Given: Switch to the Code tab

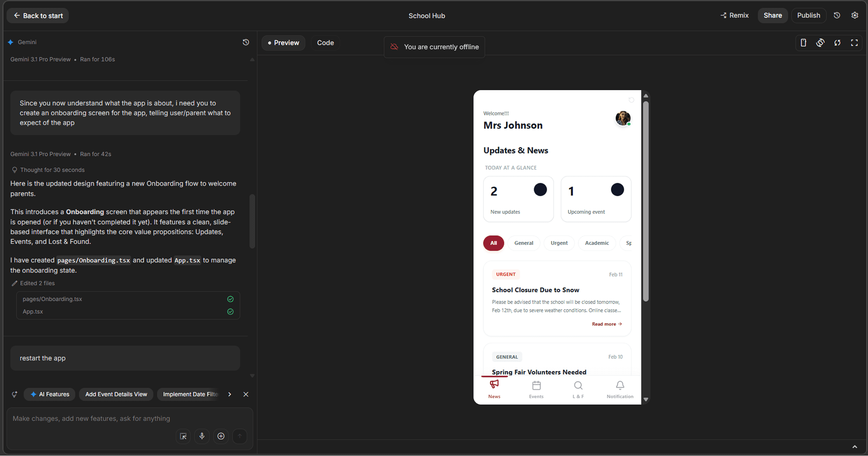Looking at the screenshot, I should tap(325, 43).
